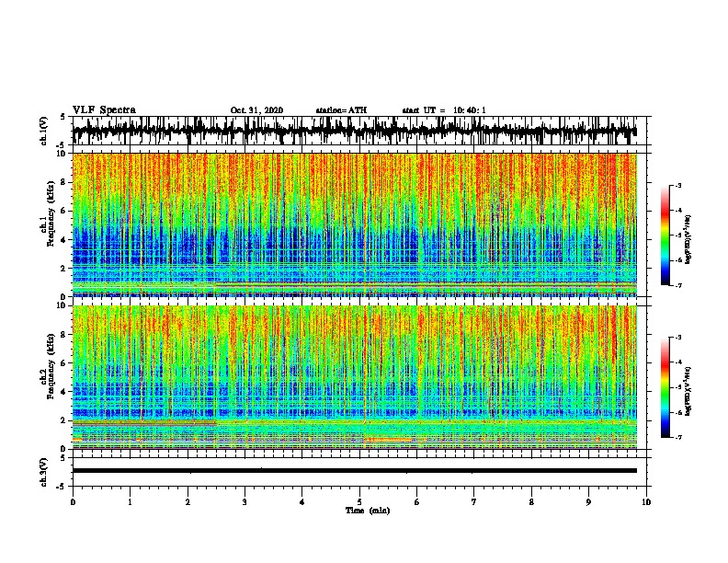Click the "ch.3(V)" axis label
This screenshot has height=563, width=728.
coord(44,472)
